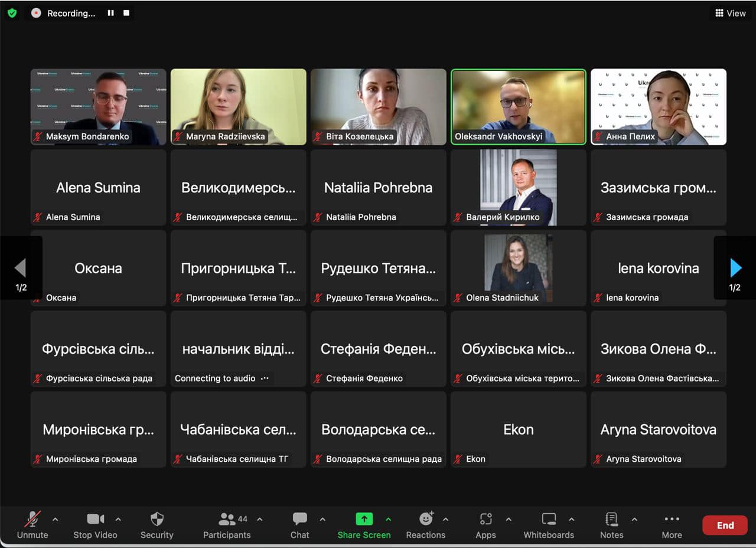The image size is (756, 548).
Task: Click the lena korovina participant tile
Action: [x=659, y=268]
